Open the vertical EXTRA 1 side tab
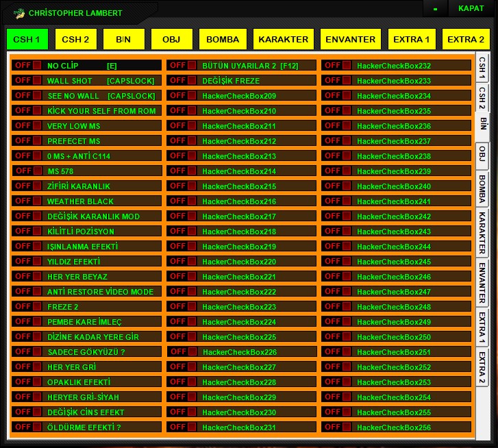The image size is (498, 448). pos(482,327)
